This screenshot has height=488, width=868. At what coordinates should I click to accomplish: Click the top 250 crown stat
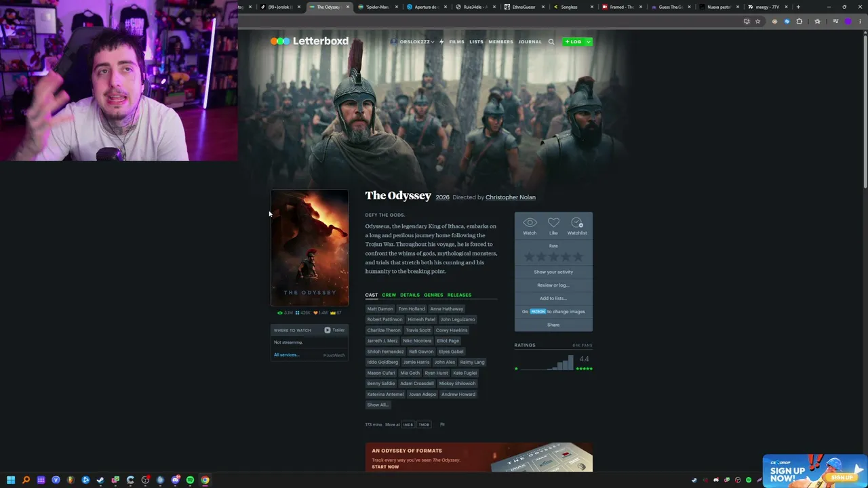click(x=336, y=313)
